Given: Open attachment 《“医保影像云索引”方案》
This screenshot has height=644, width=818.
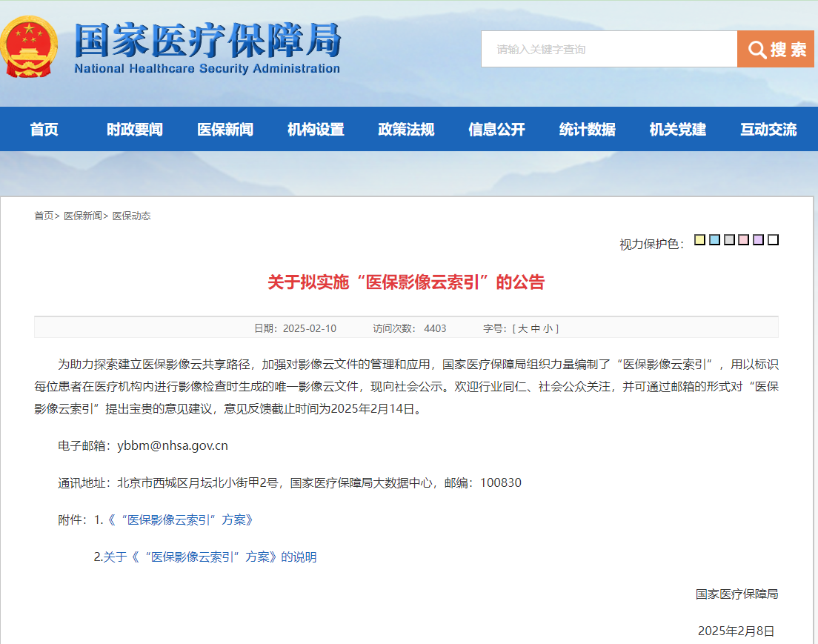Looking at the screenshot, I should (181, 519).
